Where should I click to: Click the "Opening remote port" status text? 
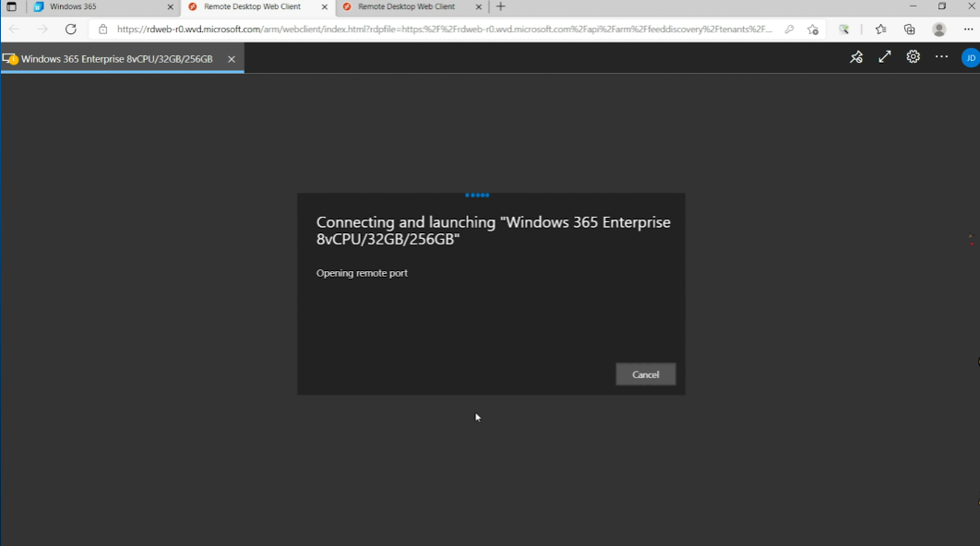pyautogui.click(x=362, y=273)
